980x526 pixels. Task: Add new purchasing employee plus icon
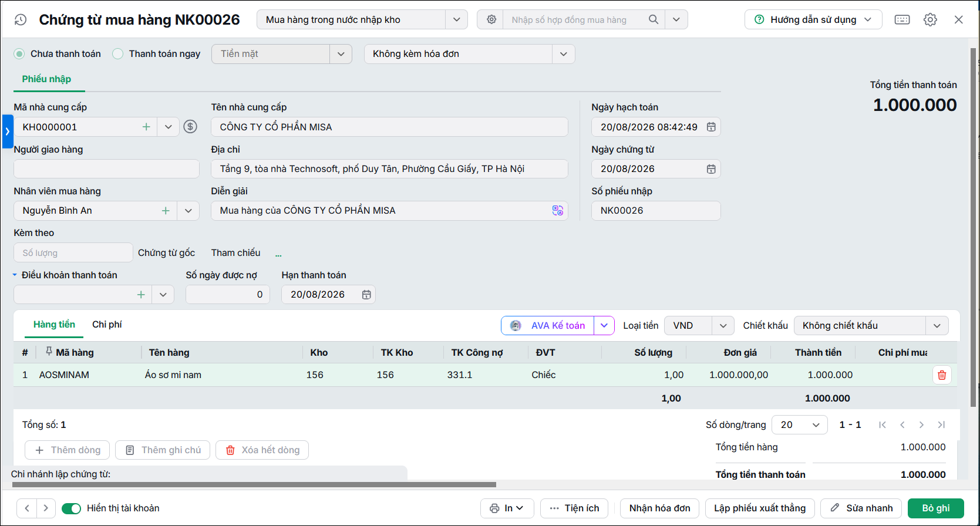coord(166,211)
